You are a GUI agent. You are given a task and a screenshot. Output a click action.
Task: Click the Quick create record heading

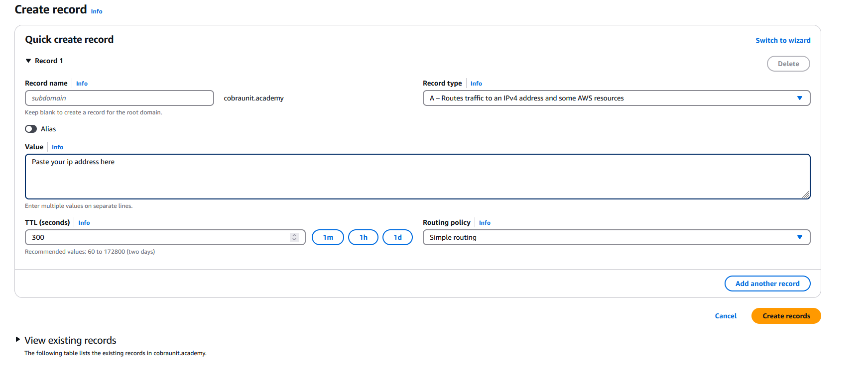coord(69,39)
